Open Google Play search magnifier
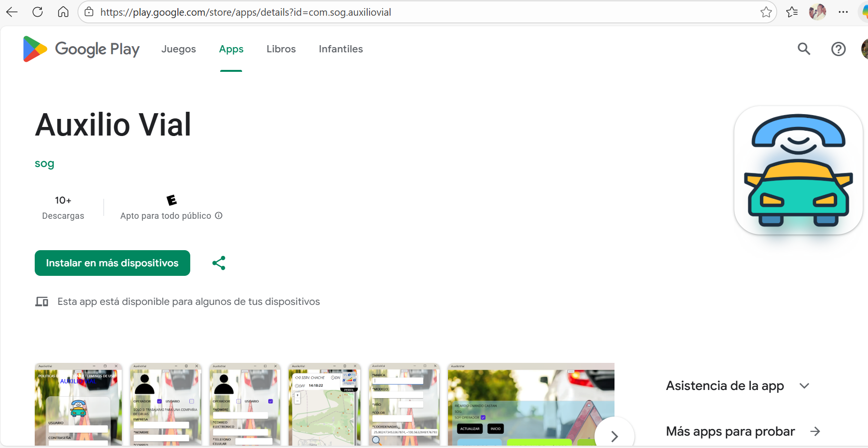868x448 pixels. 804,49
